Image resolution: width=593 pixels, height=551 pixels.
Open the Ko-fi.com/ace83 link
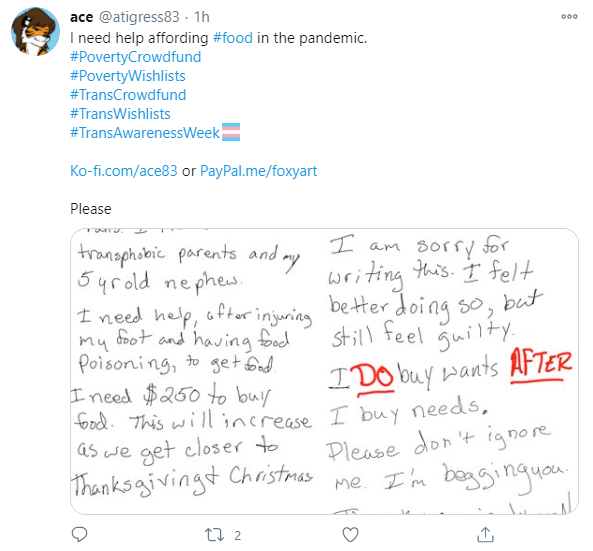click(x=124, y=171)
